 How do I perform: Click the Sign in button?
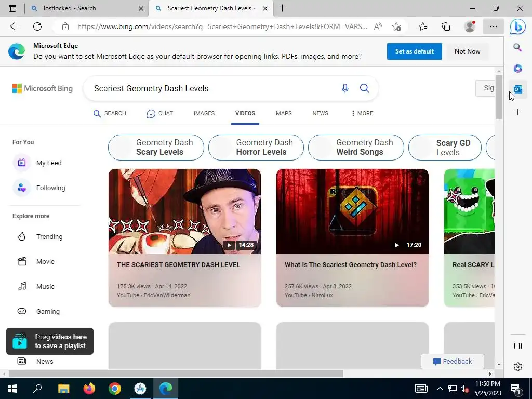(x=485, y=88)
